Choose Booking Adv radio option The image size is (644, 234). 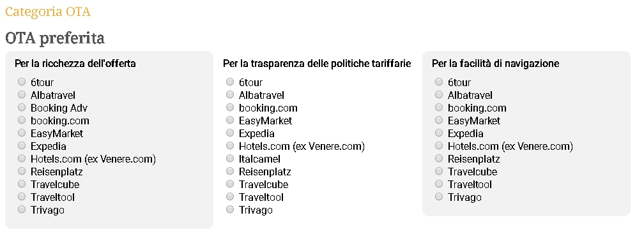pos(22,107)
